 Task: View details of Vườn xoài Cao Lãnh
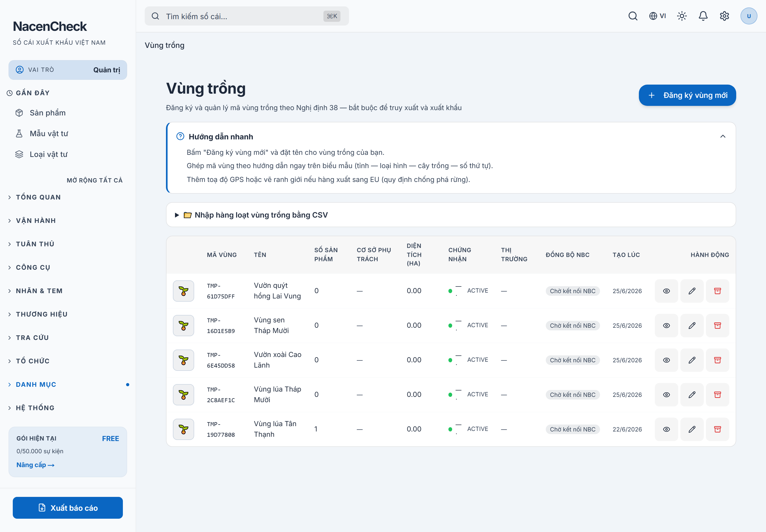click(666, 360)
